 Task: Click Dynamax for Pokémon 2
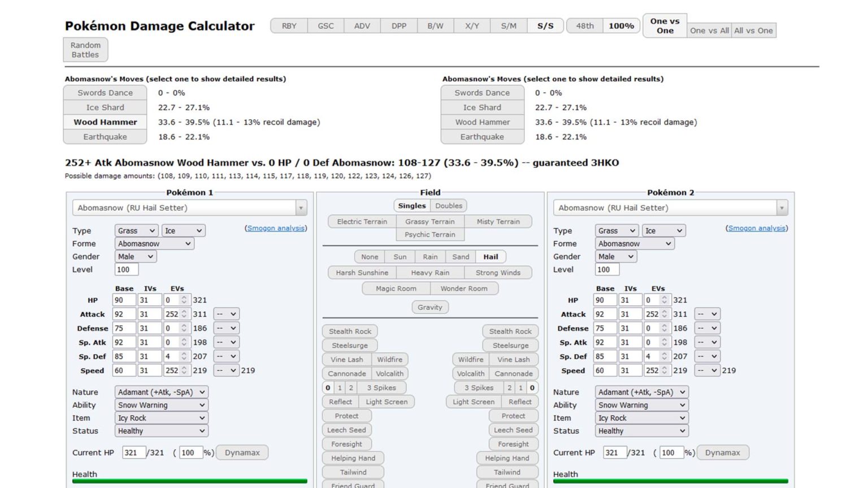point(723,452)
